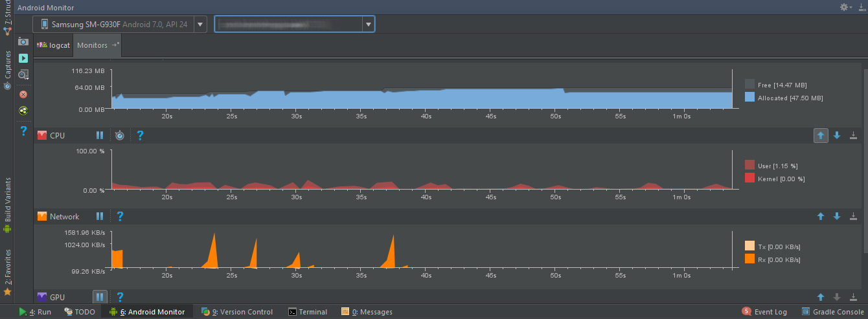Pause the CPU monitor
868x319 pixels.
click(100, 135)
